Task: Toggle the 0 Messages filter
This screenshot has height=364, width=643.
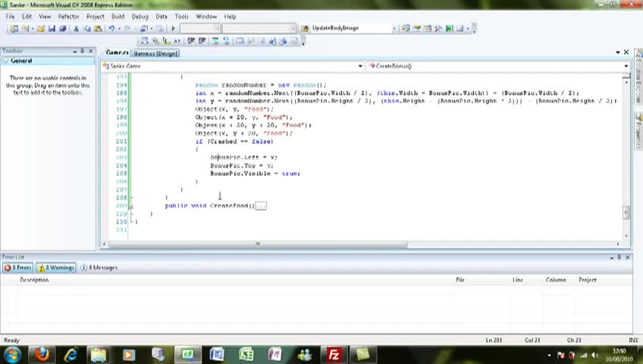Action: point(99,268)
